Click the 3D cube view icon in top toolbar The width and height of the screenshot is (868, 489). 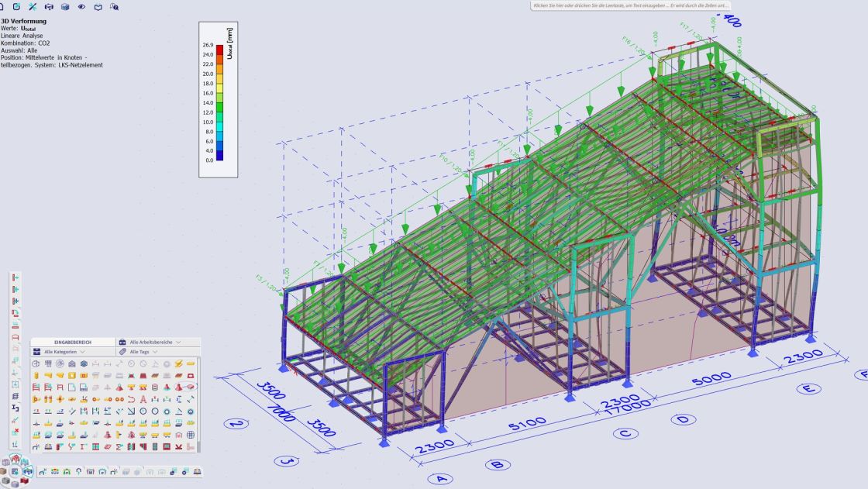(65, 6)
